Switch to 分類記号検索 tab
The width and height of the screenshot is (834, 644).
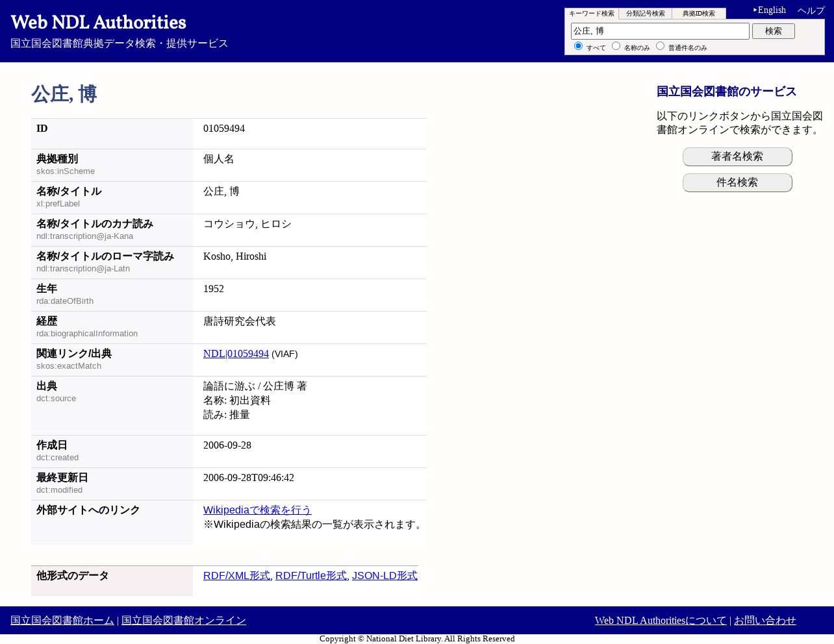point(645,14)
